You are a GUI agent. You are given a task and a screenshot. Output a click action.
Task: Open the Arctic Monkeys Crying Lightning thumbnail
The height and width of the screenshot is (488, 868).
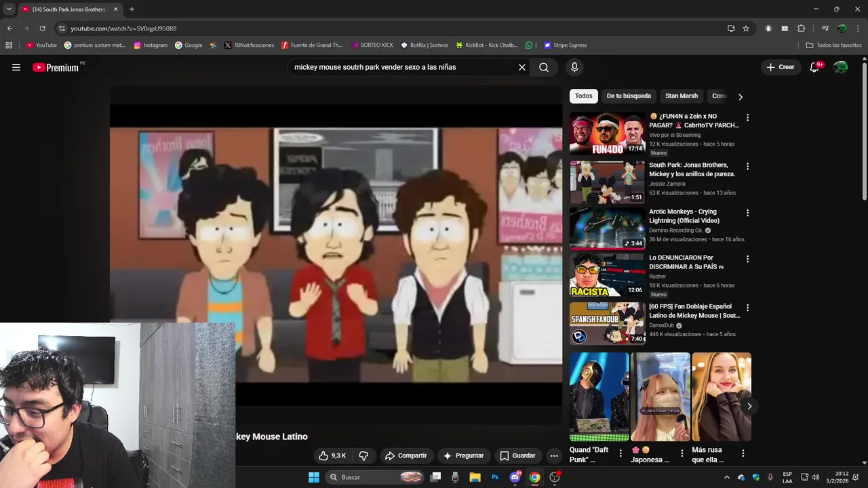click(607, 228)
